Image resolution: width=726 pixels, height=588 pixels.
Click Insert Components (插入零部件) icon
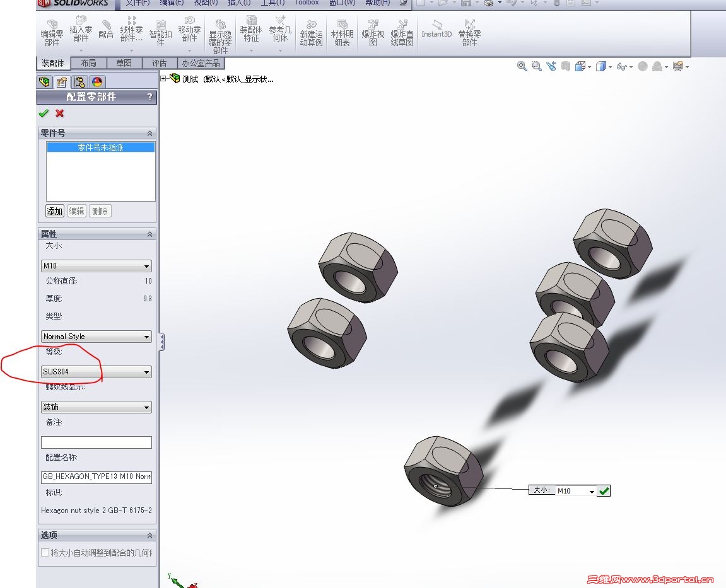coord(81,29)
